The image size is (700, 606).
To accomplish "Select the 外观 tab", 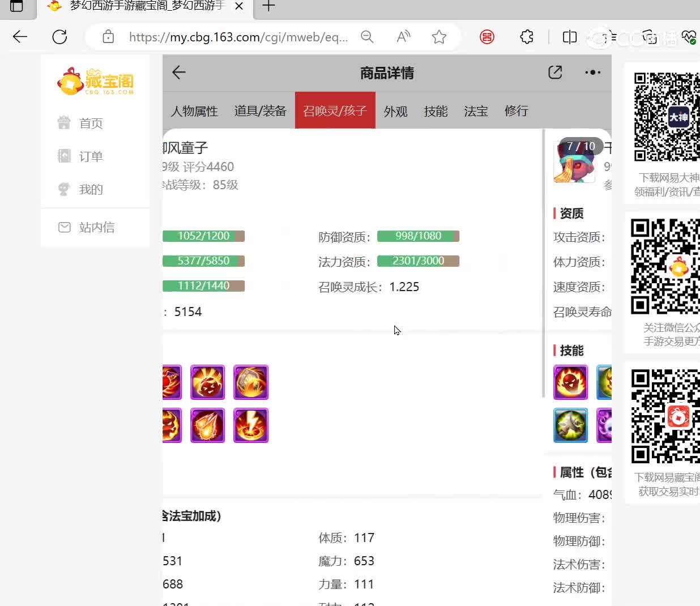I will coord(395,111).
